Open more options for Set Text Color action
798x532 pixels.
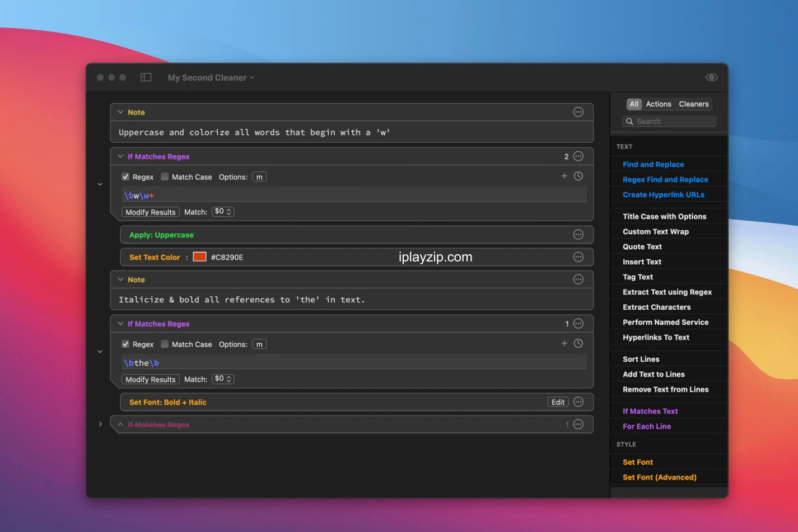[x=578, y=257]
